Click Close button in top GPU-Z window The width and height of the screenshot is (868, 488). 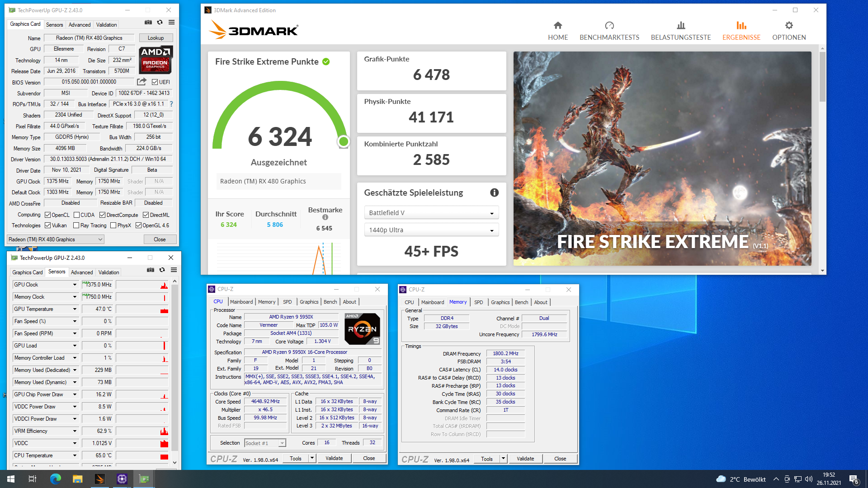(x=160, y=239)
